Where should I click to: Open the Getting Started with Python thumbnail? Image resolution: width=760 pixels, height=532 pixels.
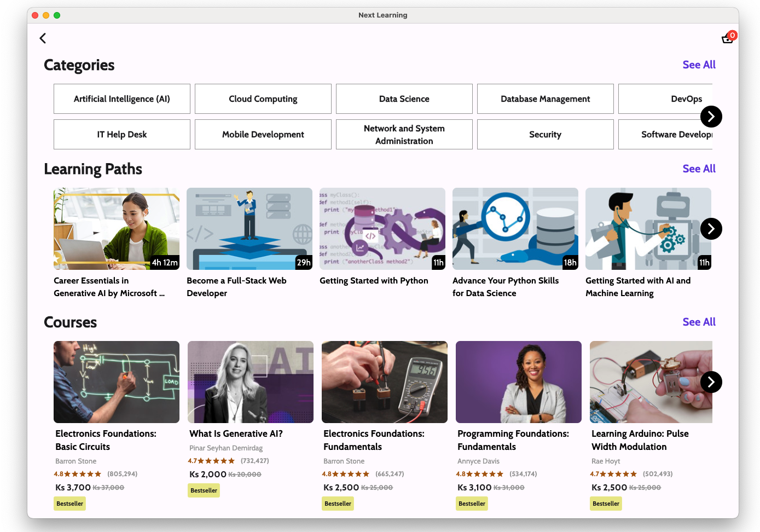click(382, 229)
